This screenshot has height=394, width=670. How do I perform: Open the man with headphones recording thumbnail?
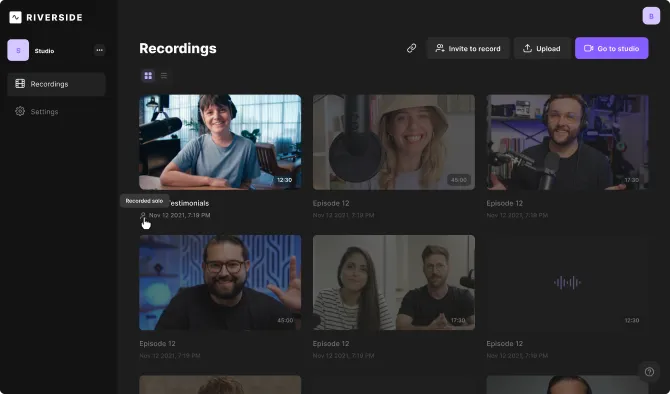coord(567,142)
